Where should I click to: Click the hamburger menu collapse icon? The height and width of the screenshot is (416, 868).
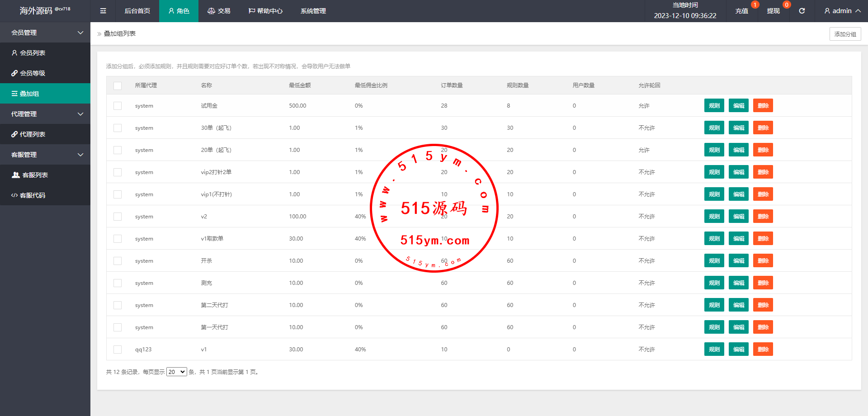pos(103,11)
